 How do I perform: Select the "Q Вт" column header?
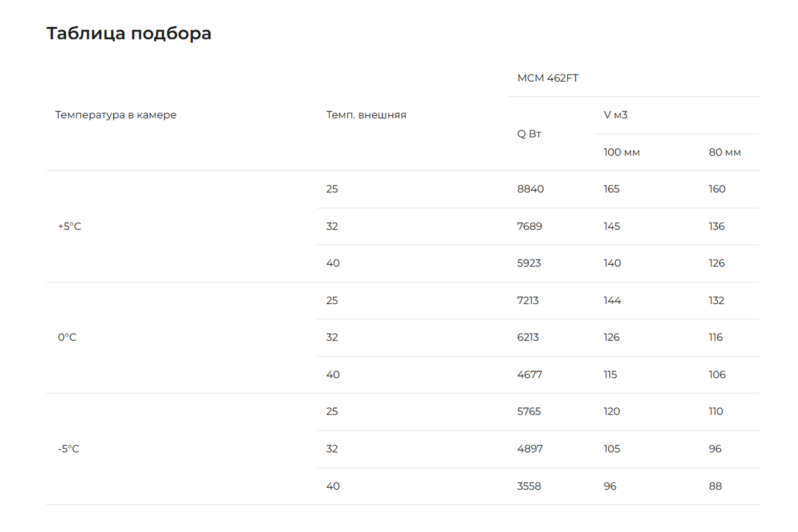[529, 134]
